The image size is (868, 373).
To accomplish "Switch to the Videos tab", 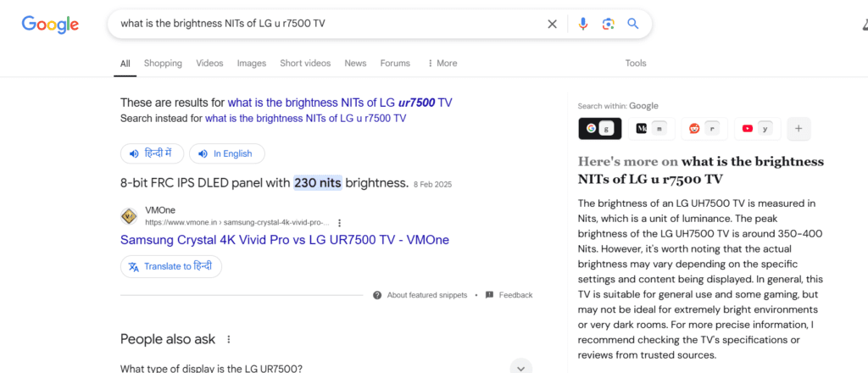I will pyautogui.click(x=209, y=63).
